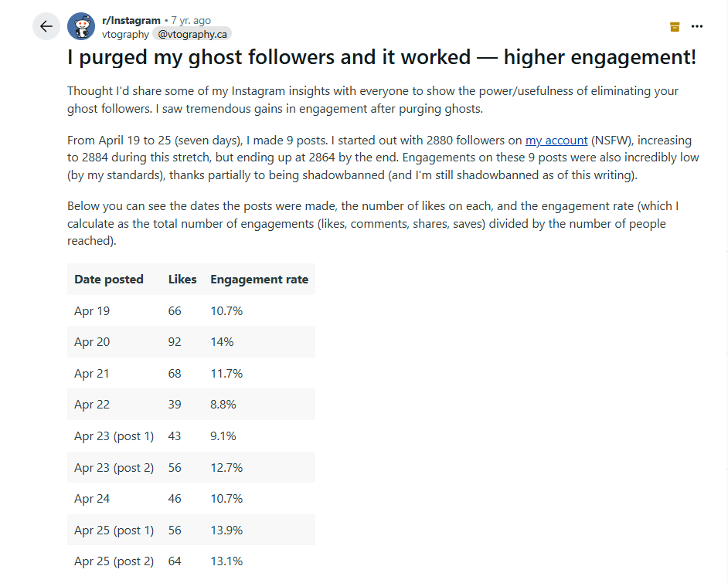Screen dimensions: 728x583
Task: Open the vtography user profile
Action: point(124,34)
